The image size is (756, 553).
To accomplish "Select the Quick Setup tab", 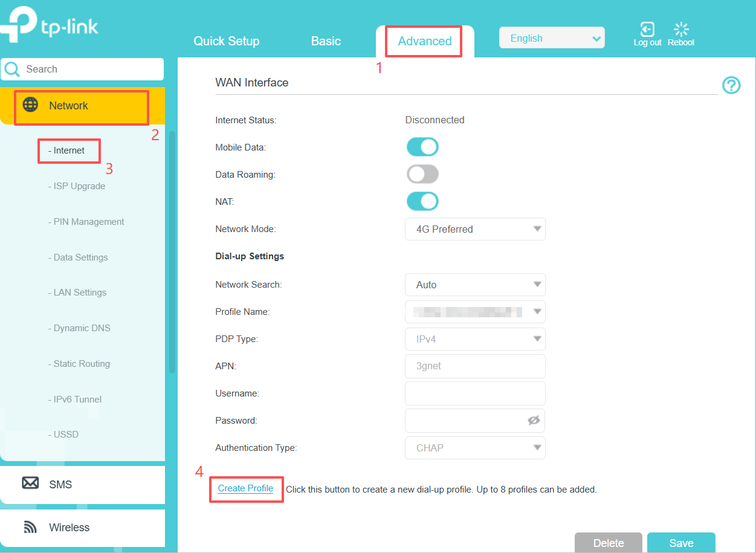I will [226, 41].
